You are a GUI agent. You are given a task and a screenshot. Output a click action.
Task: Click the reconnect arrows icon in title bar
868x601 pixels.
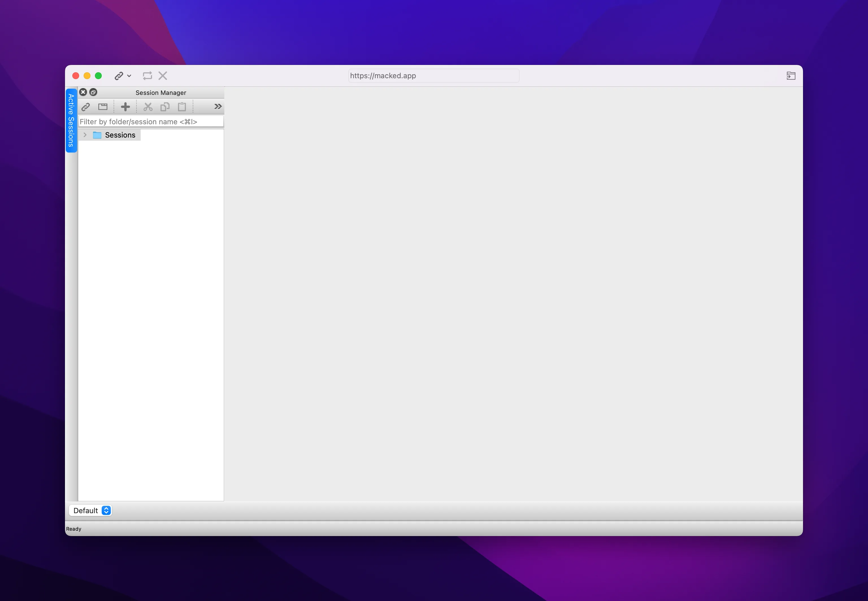[x=147, y=76]
